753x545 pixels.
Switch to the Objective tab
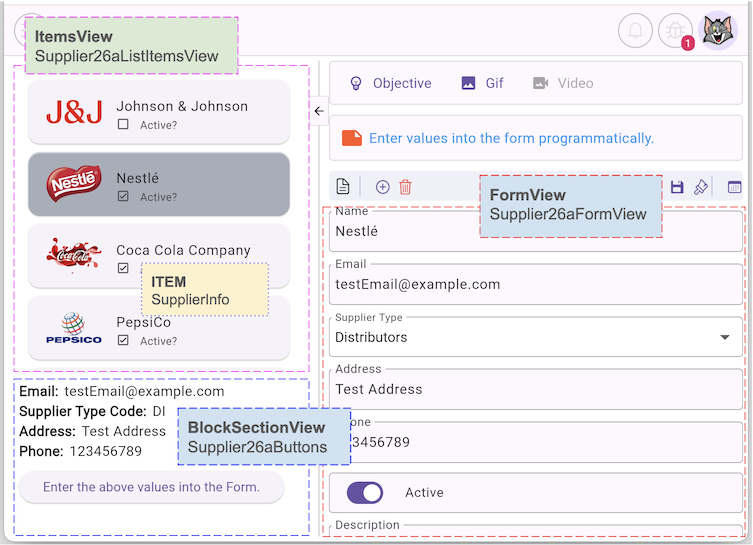tap(390, 84)
